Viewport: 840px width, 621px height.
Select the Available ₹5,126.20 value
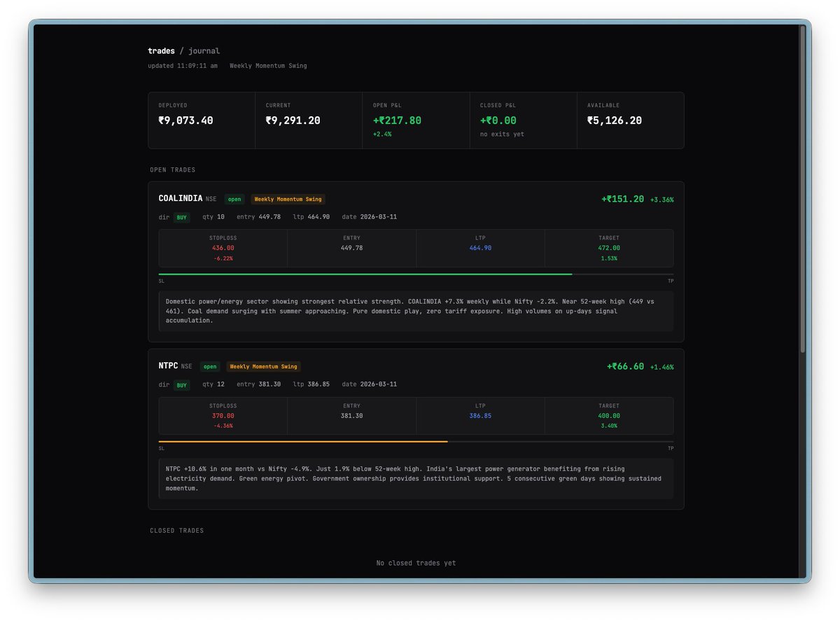[615, 120]
